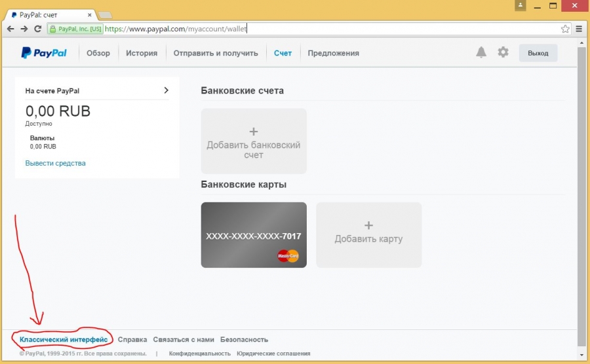
Task: Click the Выход button
Action: 538,53
